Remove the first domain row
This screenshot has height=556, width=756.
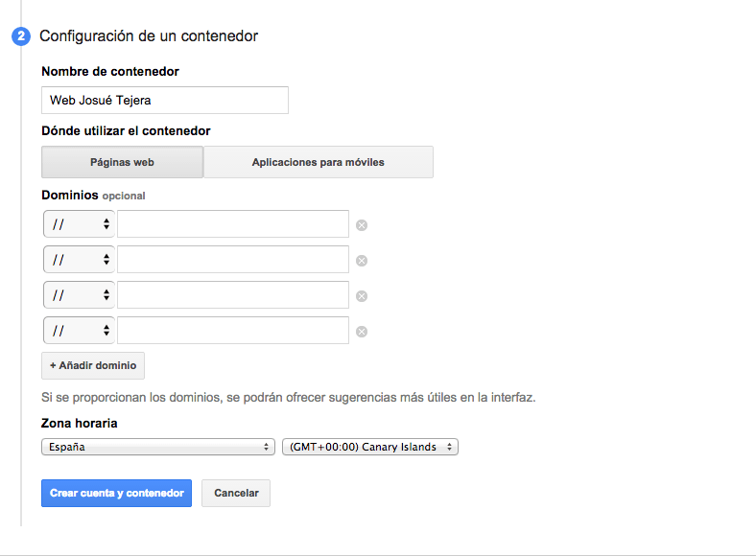(362, 225)
